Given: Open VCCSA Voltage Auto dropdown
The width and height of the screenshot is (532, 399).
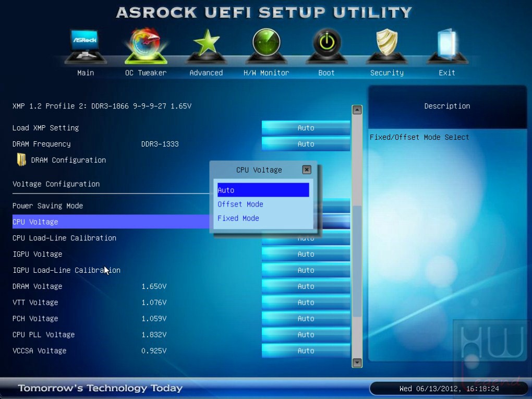Looking at the screenshot, I should [306, 351].
